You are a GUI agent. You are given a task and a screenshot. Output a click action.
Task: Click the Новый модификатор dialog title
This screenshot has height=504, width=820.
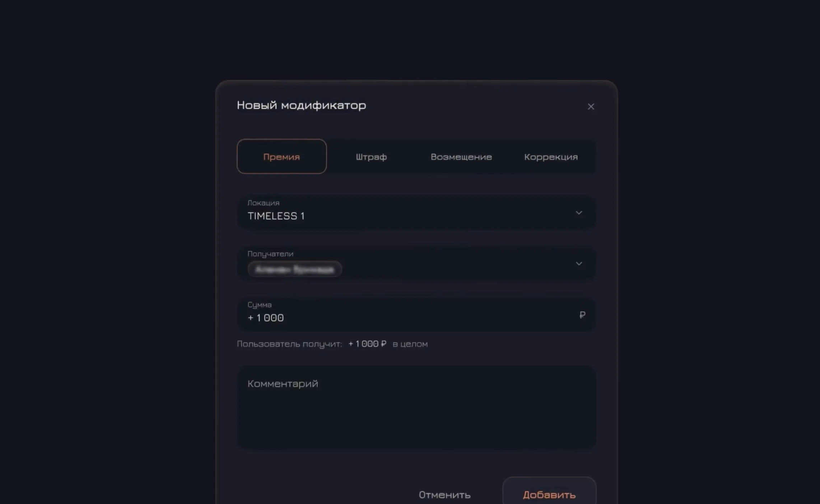pyautogui.click(x=301, y=105)
